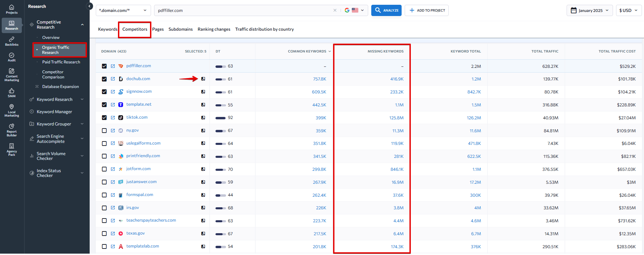
Task: Select Competitor Comparison menu item
Action: click(x=53, y=74)
